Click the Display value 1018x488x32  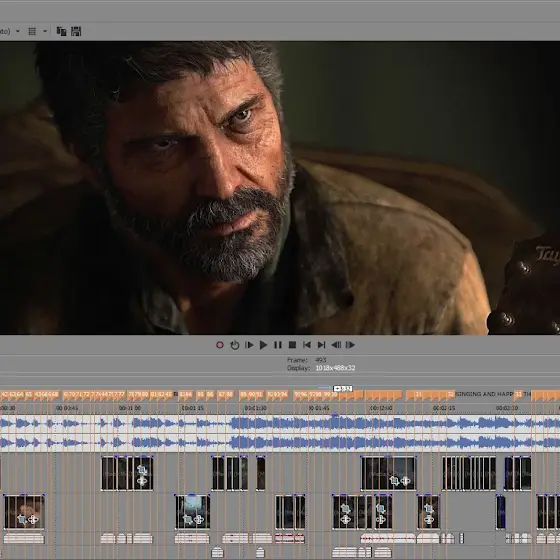click(x=335, y=368)
